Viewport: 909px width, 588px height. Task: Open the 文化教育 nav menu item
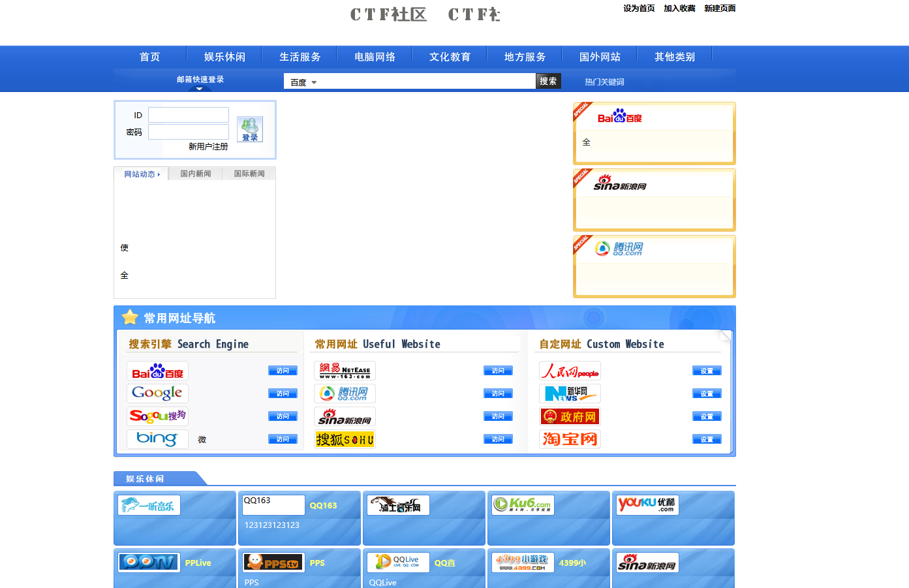click(450, 57)
